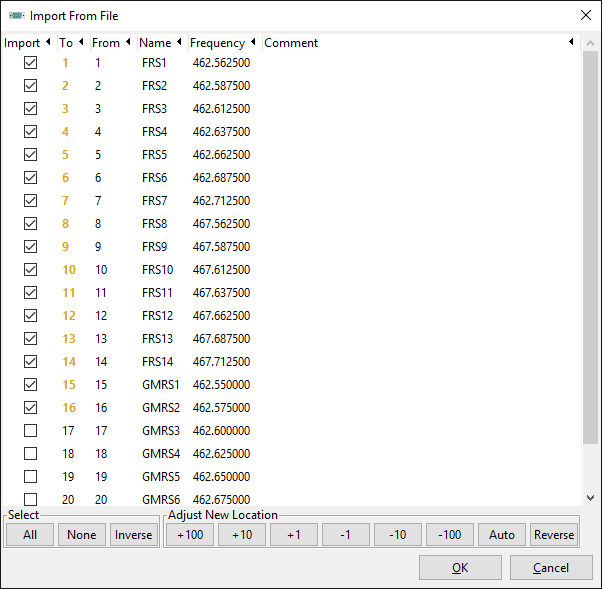
Task: Confirm import with OK button
Action: pyautogui.click(x=460, y=567)
